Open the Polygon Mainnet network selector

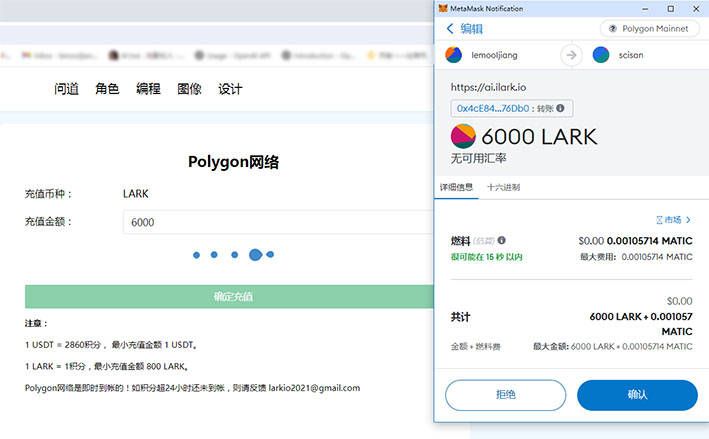point(650,28)
